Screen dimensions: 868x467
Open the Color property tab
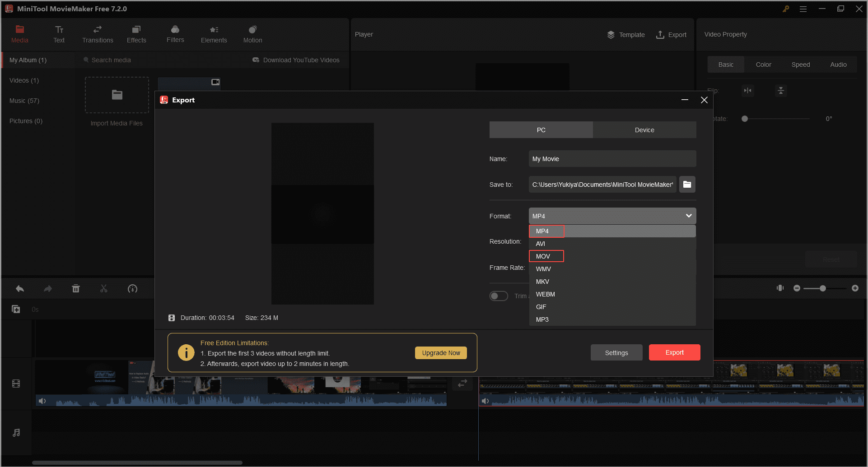(763, 65)
